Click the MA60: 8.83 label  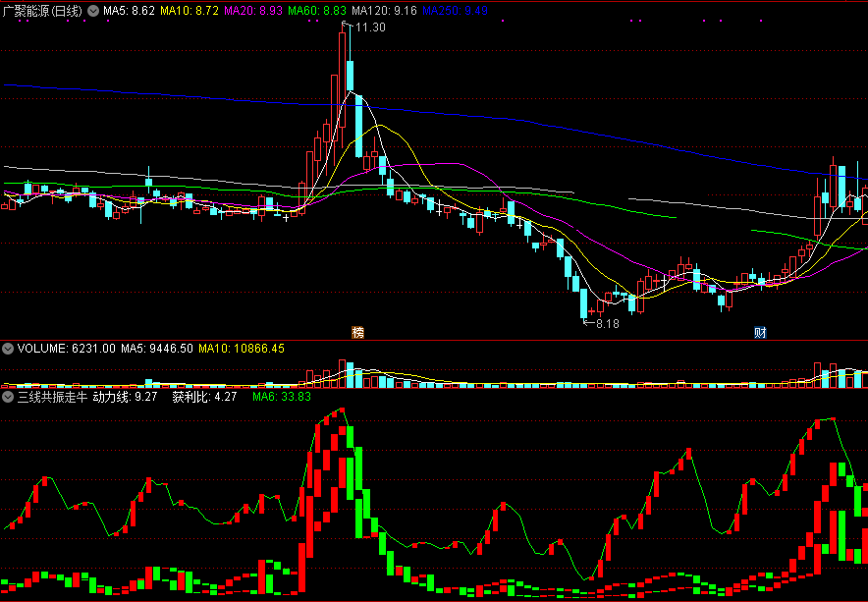point(318,11)
